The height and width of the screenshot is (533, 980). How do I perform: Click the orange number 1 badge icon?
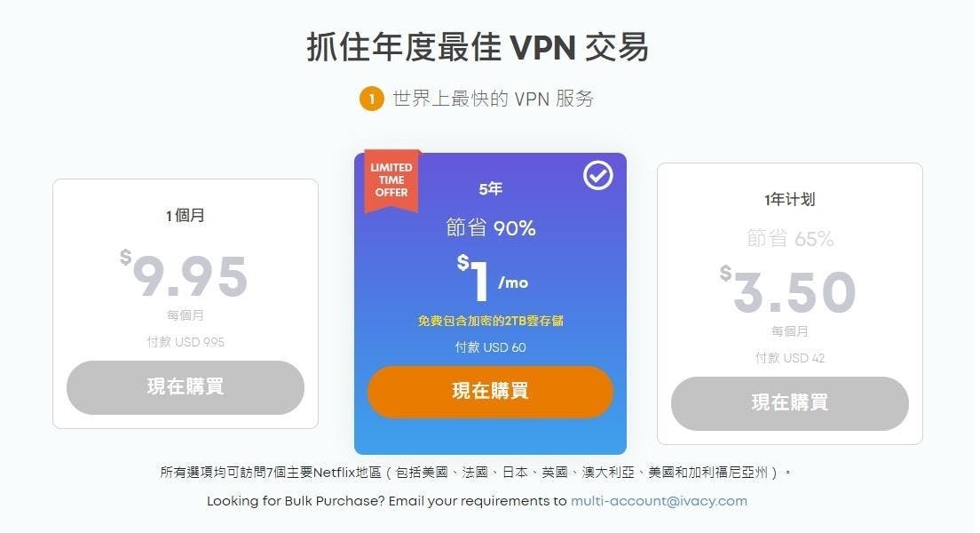coord(371,99)
